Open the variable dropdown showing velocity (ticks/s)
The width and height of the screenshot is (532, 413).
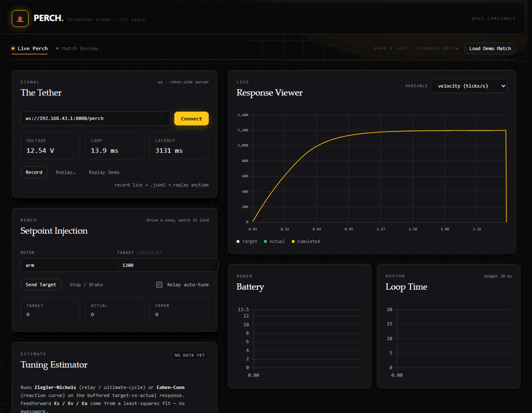point(469,86)
